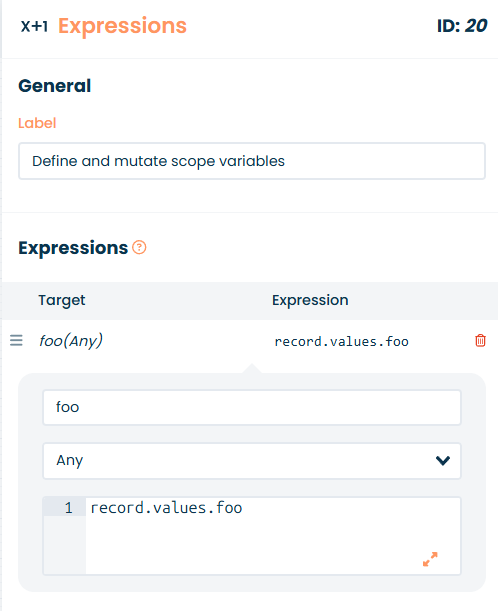The width and height of the screenshot is (498, 611).
Task: Open the Expressions help question mark
Action: click(139, 247)
